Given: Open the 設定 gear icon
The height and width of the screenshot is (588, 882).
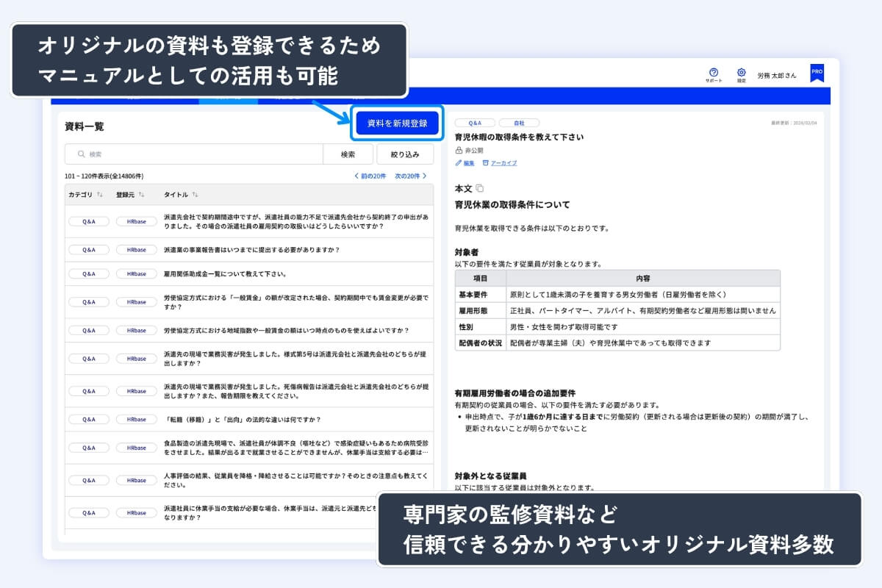Looking at the screenshot, I should pos(742,72).
